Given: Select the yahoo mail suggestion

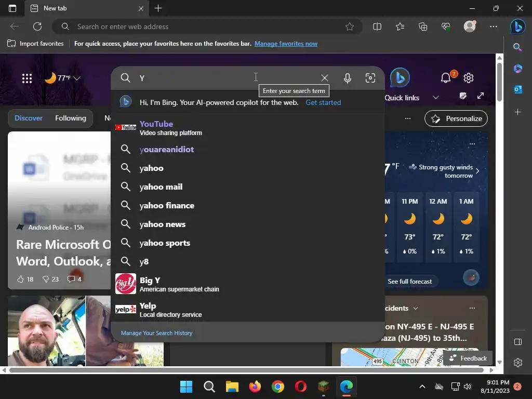Looking at the screenshot, I should coord(248,187).
